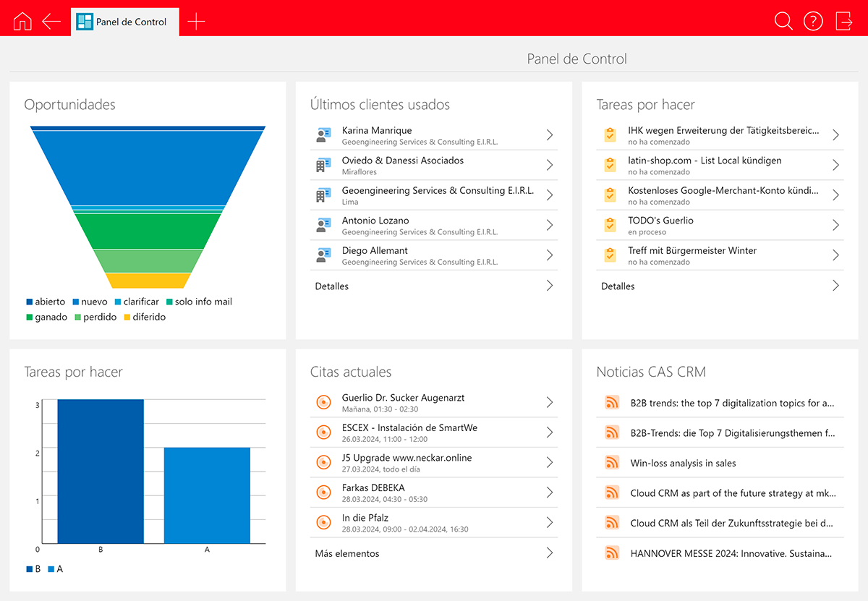Open Detalles chevron under Últimos clientes usados
Screen dimensions: 868x601
[x=550, y=286]
